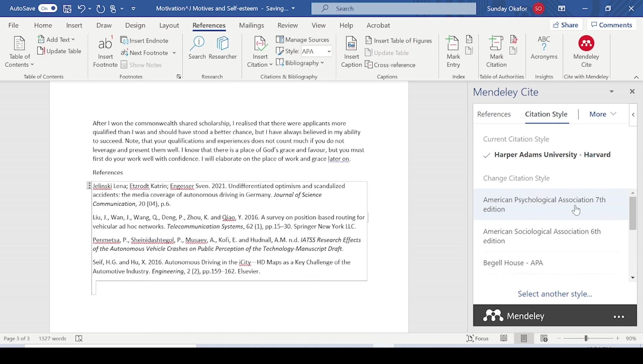643x364 pixels.
Task: Choose Begell House - APA style
Action: (x=551, y=263)
